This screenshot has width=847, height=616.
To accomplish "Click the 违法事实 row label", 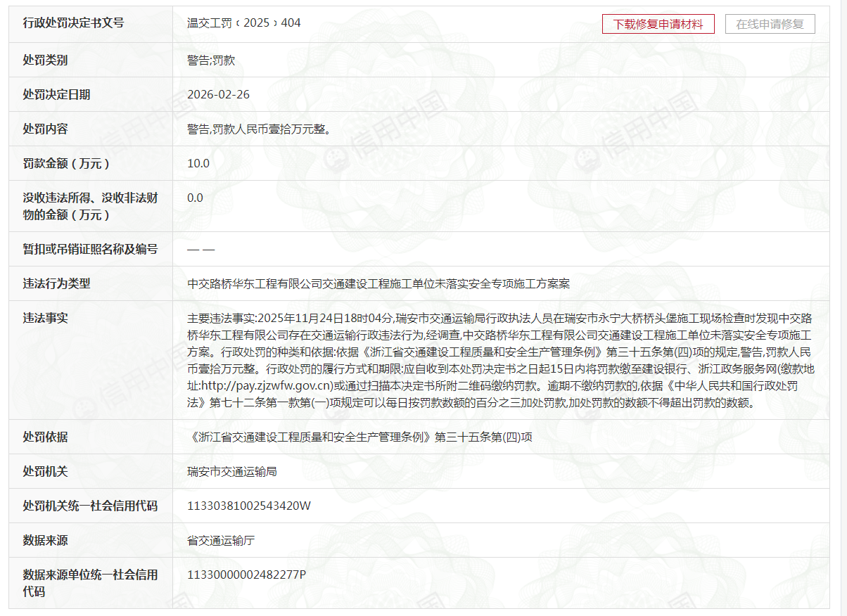I will [x=45, y=319].
